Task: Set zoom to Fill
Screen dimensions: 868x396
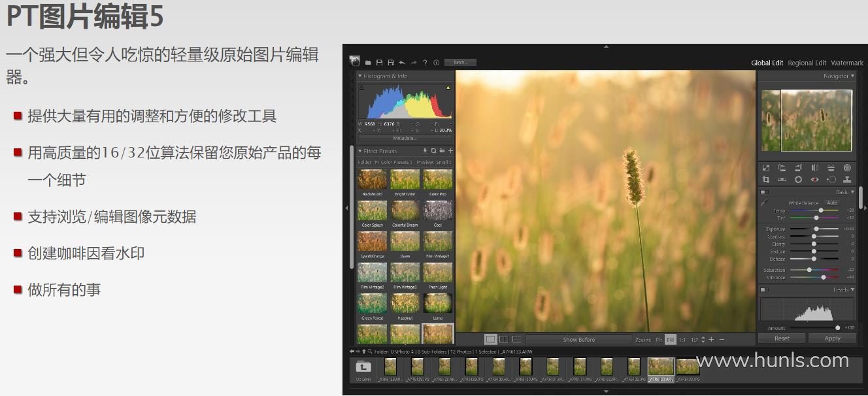Action: pyautogui.click(x=670, y=340)
